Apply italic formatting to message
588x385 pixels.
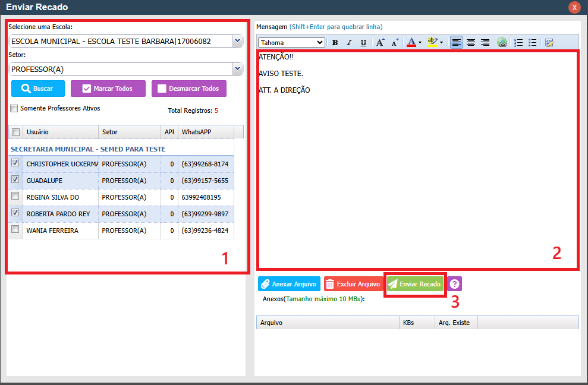point(349,42)
